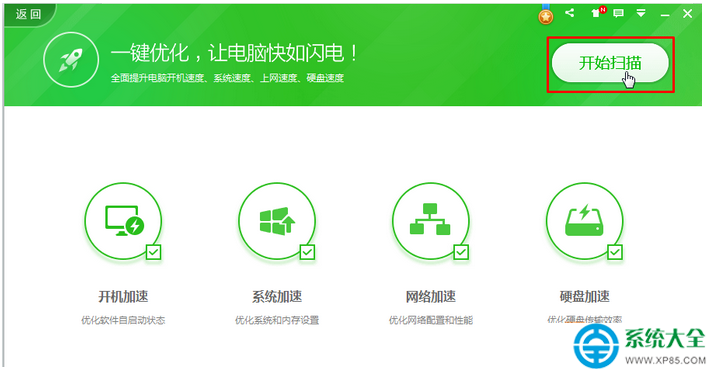Click the network acceleration icon

pos(431,221)
